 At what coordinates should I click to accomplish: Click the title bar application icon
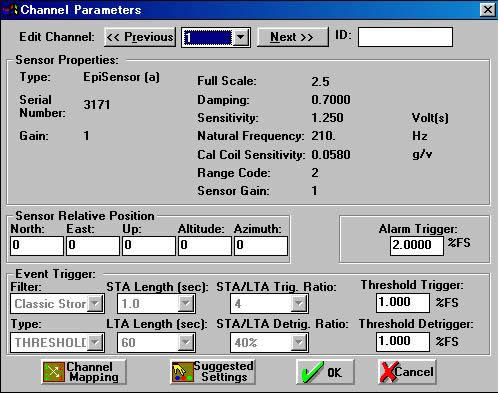(x=10, y=9)
